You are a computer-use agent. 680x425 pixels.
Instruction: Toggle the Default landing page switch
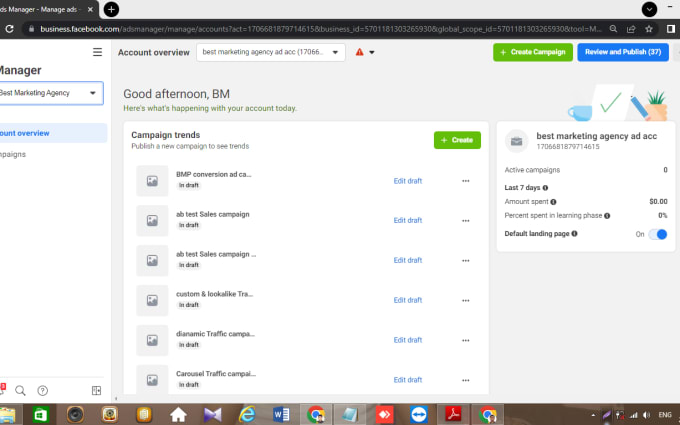click(x=657, y=234)
